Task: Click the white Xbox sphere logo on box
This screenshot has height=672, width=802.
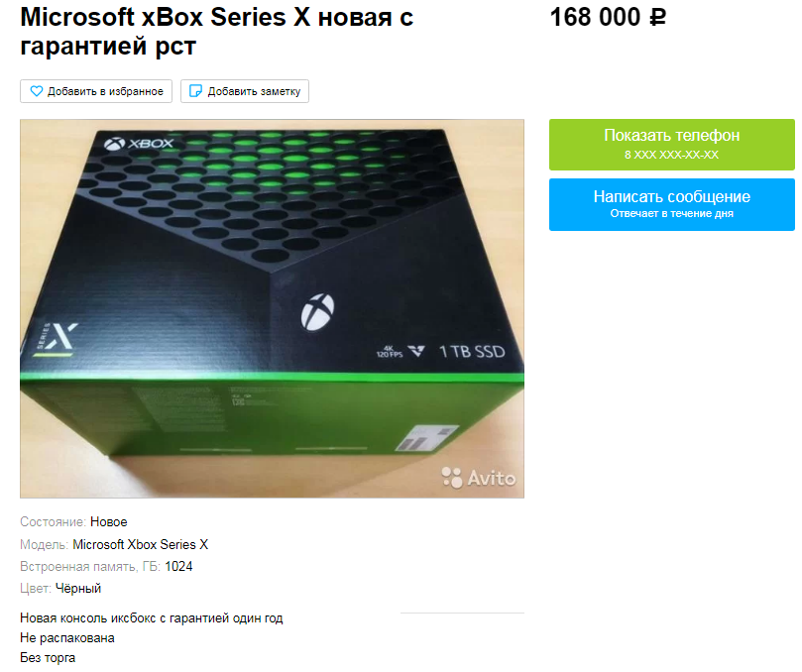Action: click(317, 312)
